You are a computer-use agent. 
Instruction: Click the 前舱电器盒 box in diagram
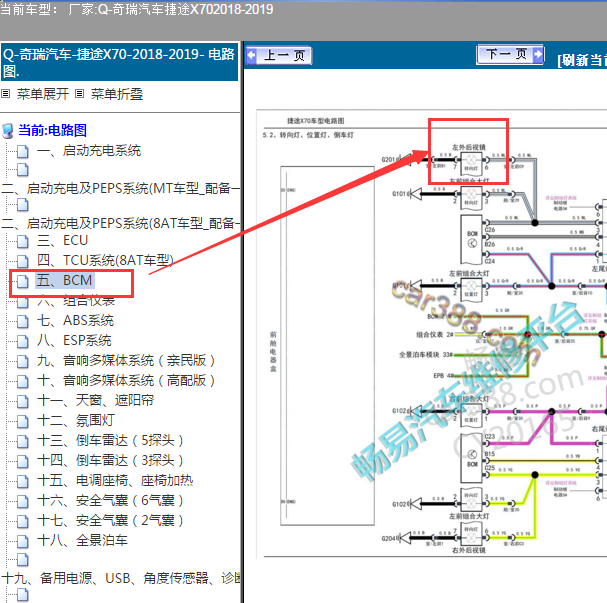click(328, 346)
